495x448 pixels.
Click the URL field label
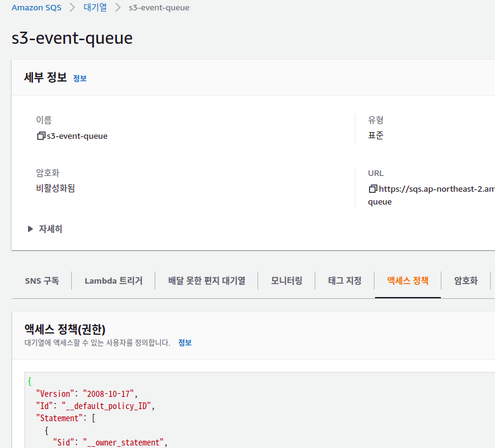[376, 173]
